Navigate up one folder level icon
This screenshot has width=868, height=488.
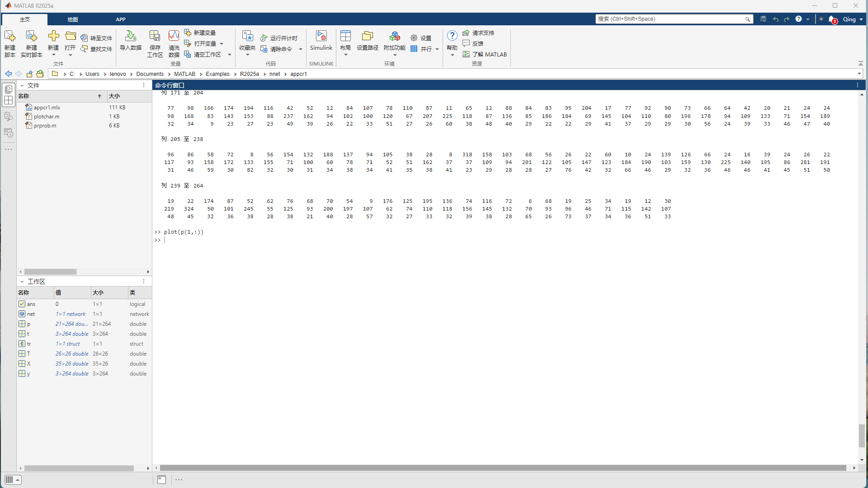[x=29, y=74]
